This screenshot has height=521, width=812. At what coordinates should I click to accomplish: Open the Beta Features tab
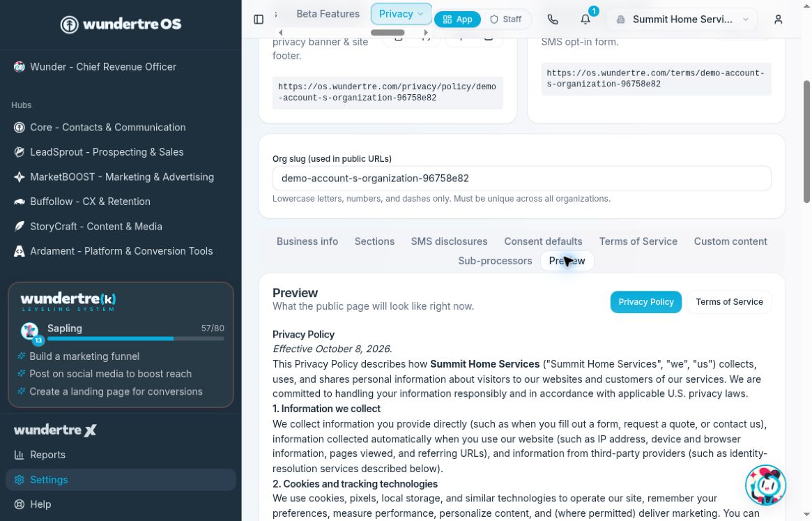(x=328, y=14)
